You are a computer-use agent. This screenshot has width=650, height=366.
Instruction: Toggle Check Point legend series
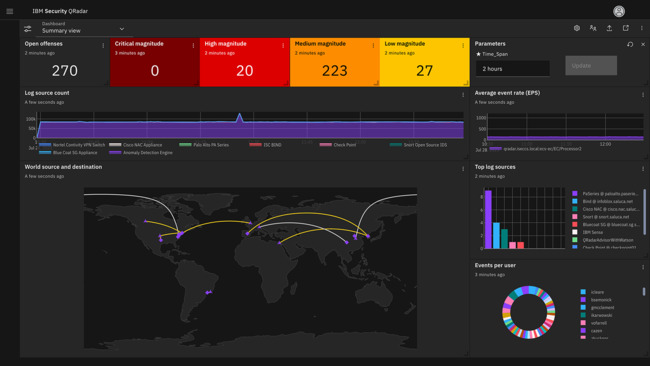(338, 145)
